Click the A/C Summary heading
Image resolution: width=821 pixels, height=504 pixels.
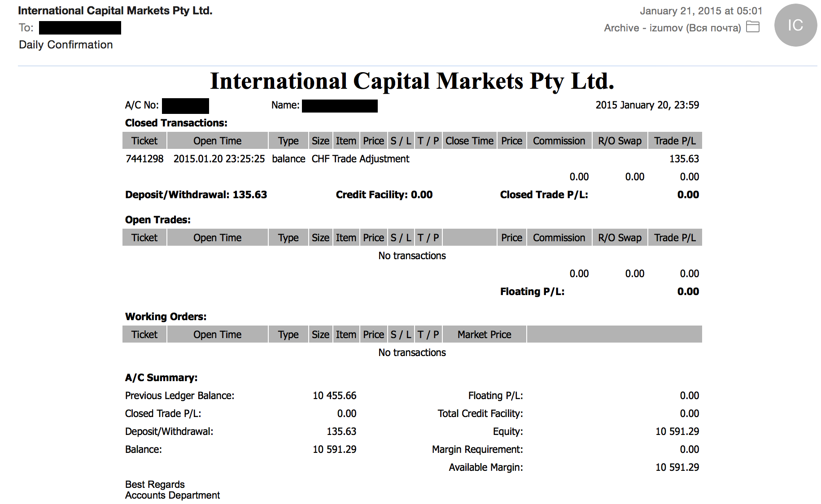coord(161,378)
